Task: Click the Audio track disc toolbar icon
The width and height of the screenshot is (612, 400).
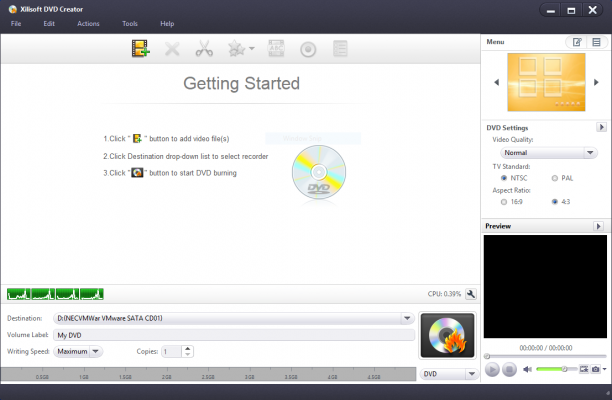Action: click(308, 50)
